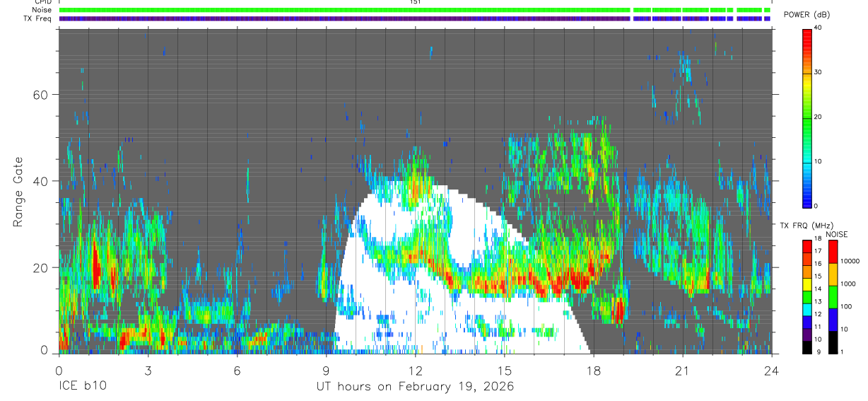This screenshot has height=401, width=868.
Task: Select the "TX Freq" row label at top left
Action: (38, 18)
